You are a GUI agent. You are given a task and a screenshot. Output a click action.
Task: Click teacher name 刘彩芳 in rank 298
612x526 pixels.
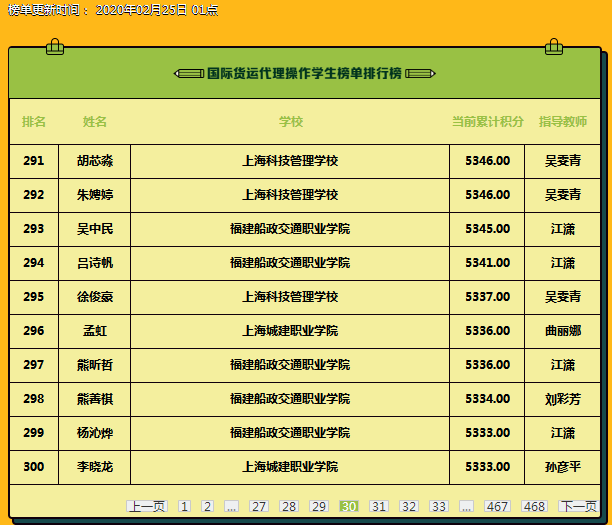[563, 399]
